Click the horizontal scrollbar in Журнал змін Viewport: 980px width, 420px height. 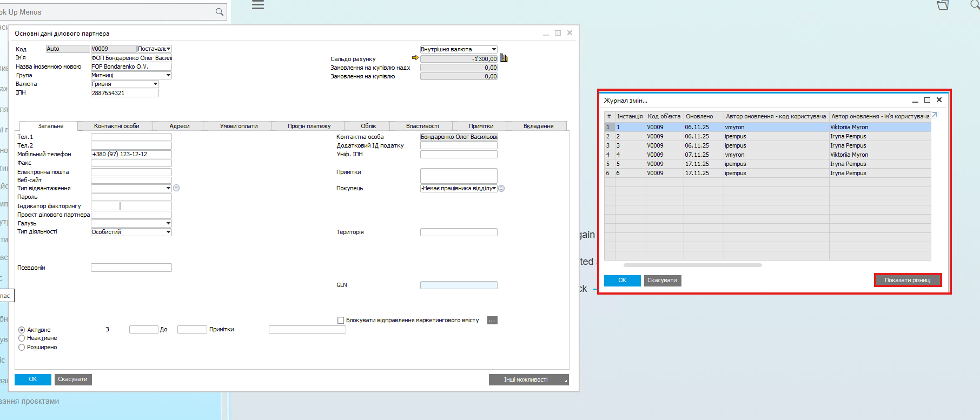pyautogui.click(x=692, y=265)
